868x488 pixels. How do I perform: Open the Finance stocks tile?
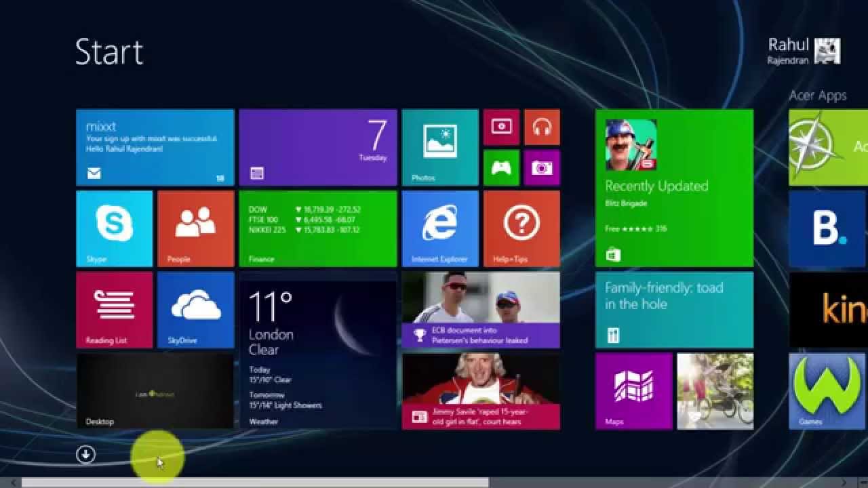[318, 229]
